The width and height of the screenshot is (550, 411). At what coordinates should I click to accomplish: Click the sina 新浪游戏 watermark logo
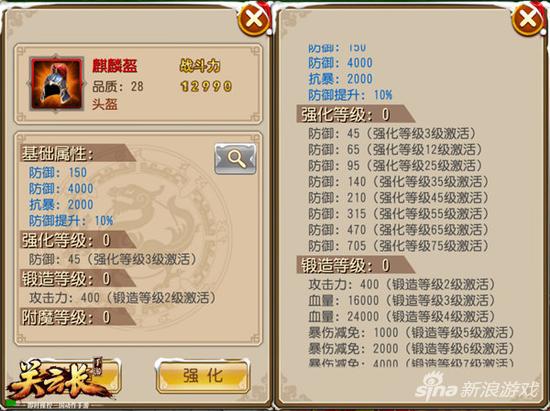pos(477,388)
